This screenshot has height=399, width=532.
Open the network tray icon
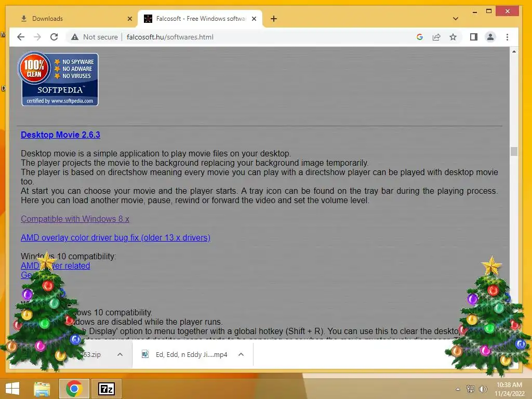pos(471,389)
